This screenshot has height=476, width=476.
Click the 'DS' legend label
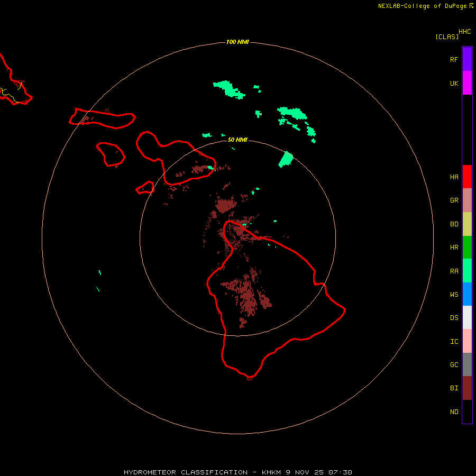[454, 317]
